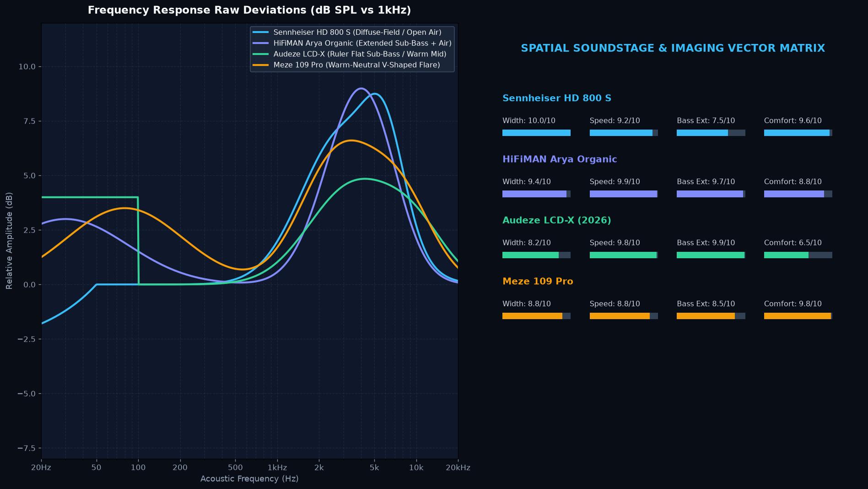Image resolution: width=868 pixels, height=489 pixels.
Task: Click the Acoustic Frequency (Hz) axis label
Action: coord(249,479)
